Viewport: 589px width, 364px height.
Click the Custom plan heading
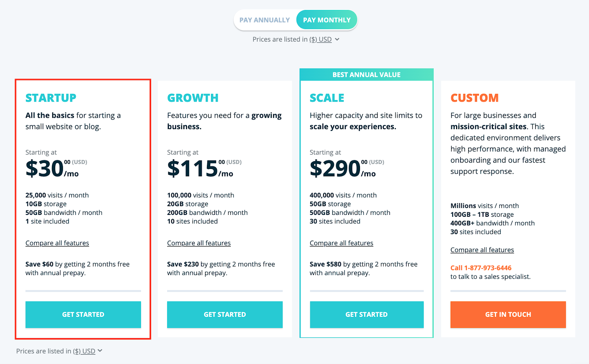click(475, 98)
